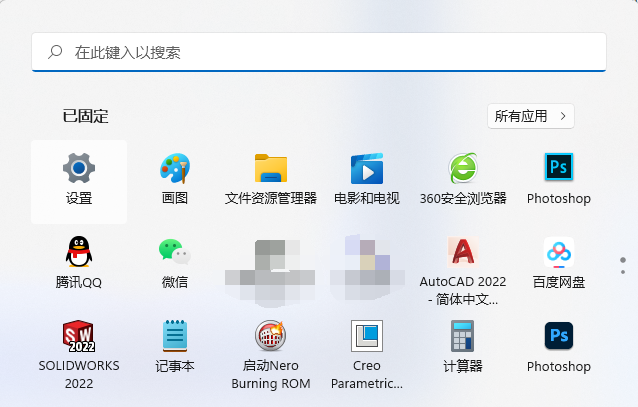Show 所有应用 all apps list
This screenshot has height=407, width=638.
531,116
